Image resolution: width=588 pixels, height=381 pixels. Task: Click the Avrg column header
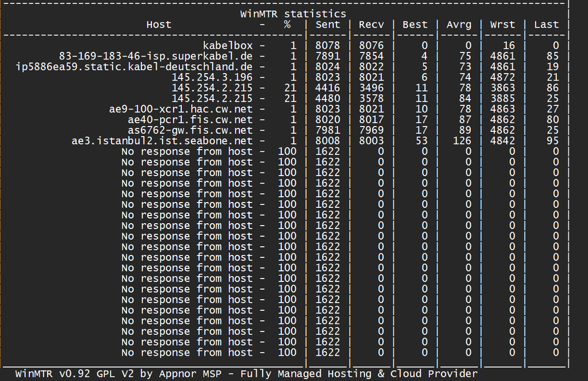pos(459,25)
